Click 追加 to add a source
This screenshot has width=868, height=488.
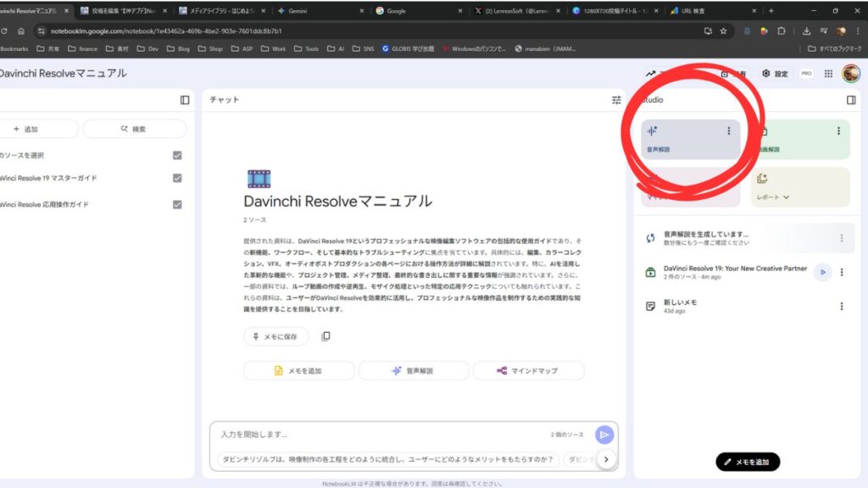[x=37, y=129]
